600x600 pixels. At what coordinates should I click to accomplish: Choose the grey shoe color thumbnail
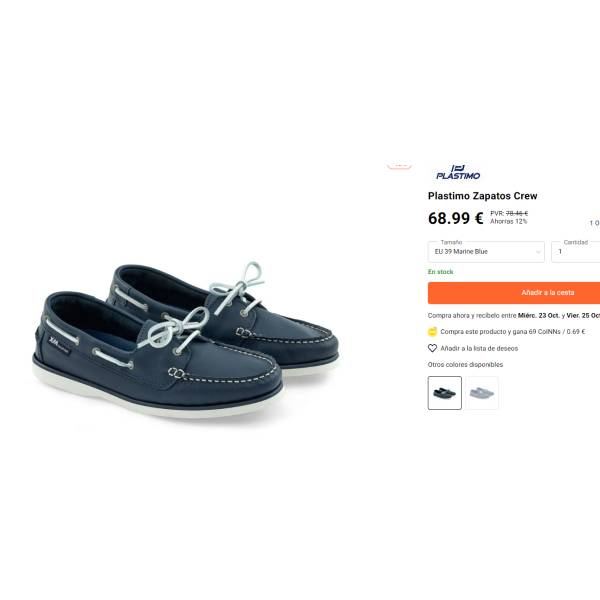[482, 393]
